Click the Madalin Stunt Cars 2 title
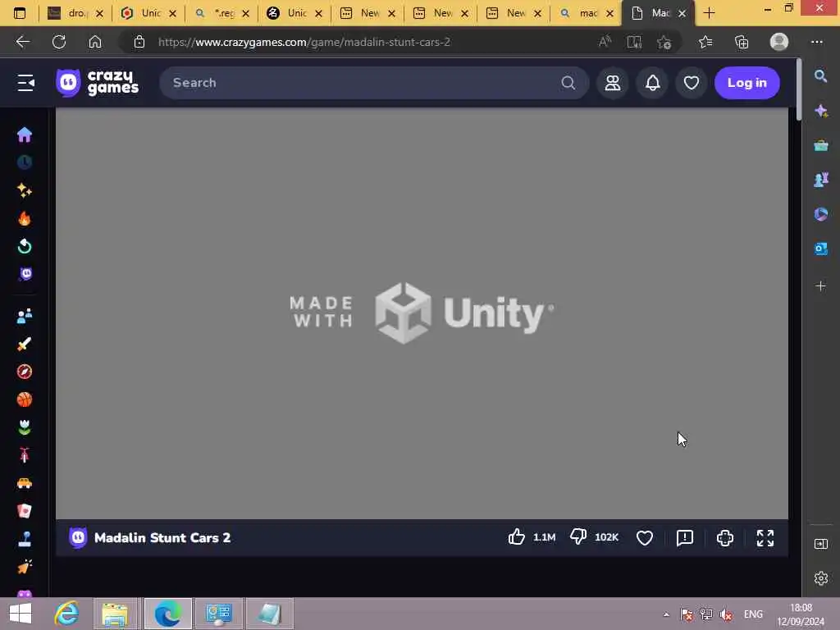The image size is (840, 630). [162, 537]
